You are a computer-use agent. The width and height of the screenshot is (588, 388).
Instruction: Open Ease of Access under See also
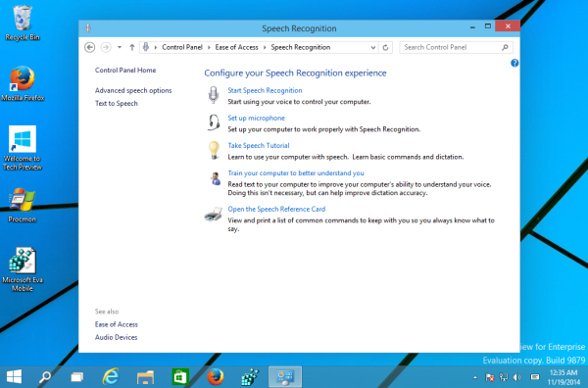point(117,324)
